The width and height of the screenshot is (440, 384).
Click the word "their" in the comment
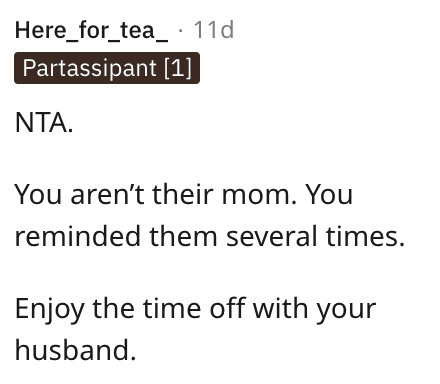[183, 194]
